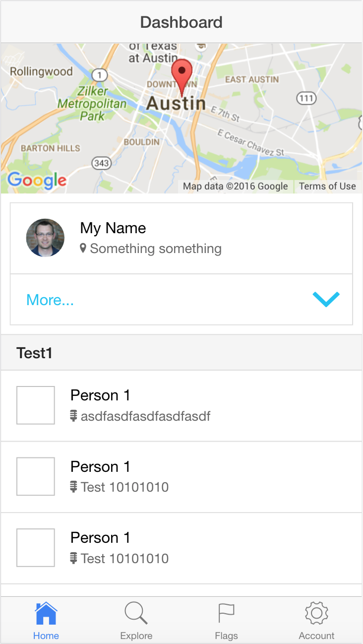Expand card with blue chevron arrow

point(326,299)
